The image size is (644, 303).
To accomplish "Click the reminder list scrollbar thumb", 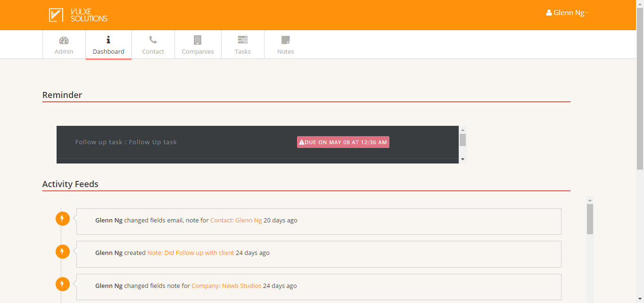I will coord(462,140).
